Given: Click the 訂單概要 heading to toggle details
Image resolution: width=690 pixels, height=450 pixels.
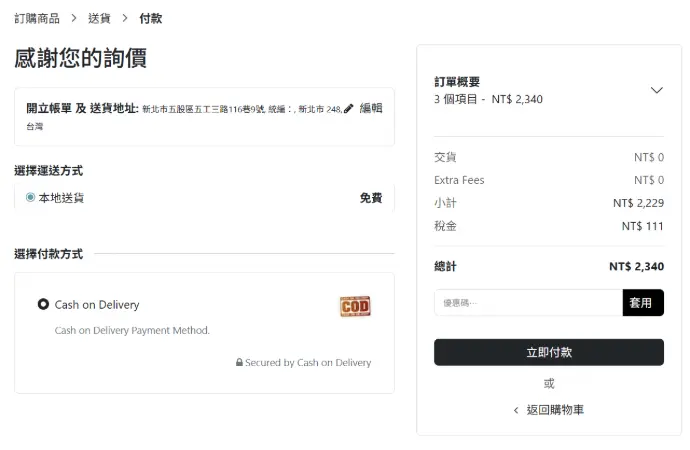Looking at the screenshot, I should 457,82.
